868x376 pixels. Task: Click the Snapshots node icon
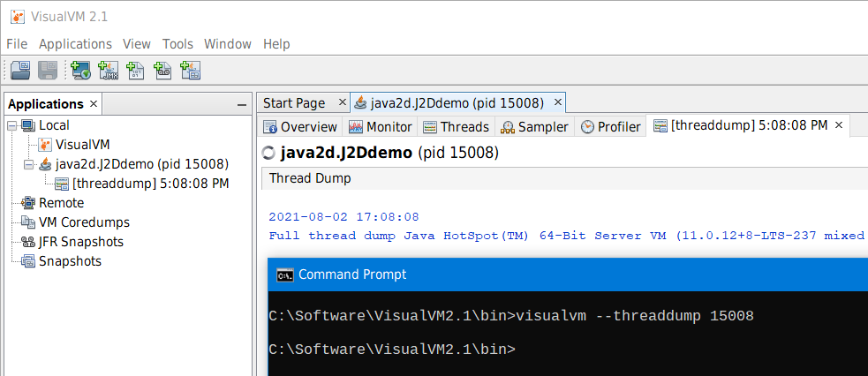28,261
